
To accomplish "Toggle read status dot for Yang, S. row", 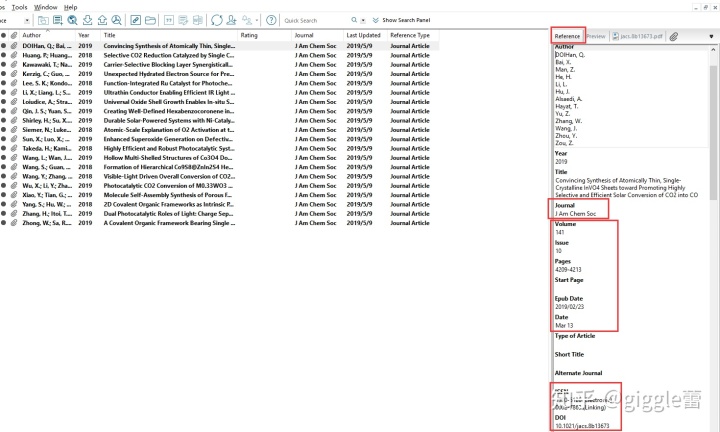I will click(x=4, y=204).
